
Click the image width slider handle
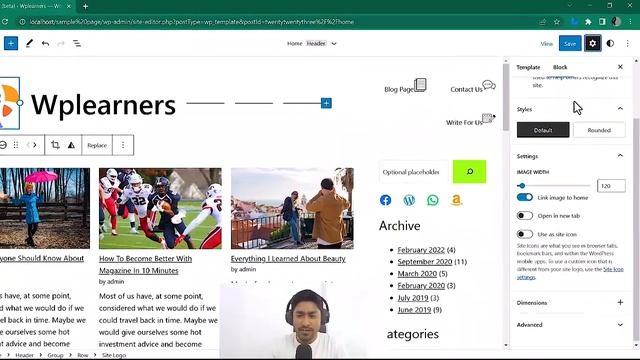click(522, 186)
